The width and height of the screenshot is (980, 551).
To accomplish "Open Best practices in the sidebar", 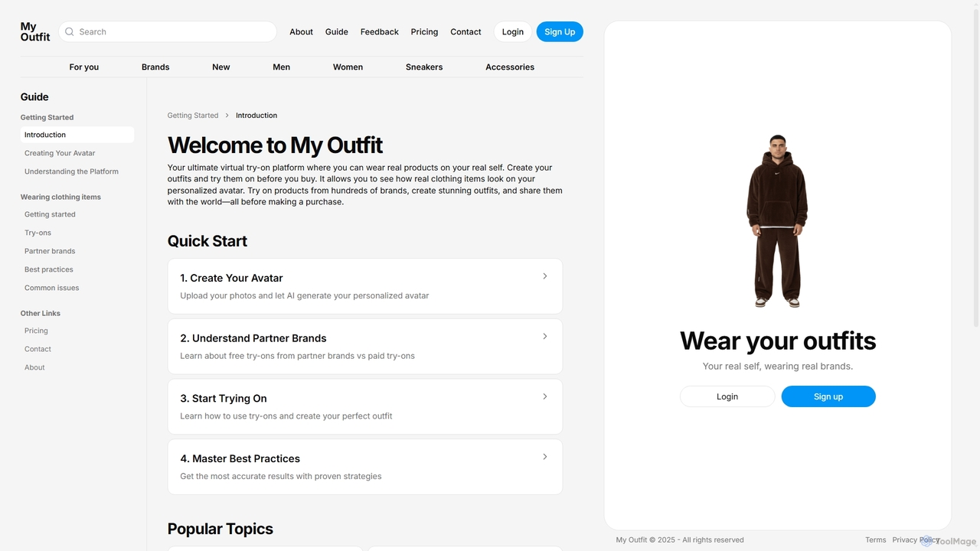I will click(49, 269).
